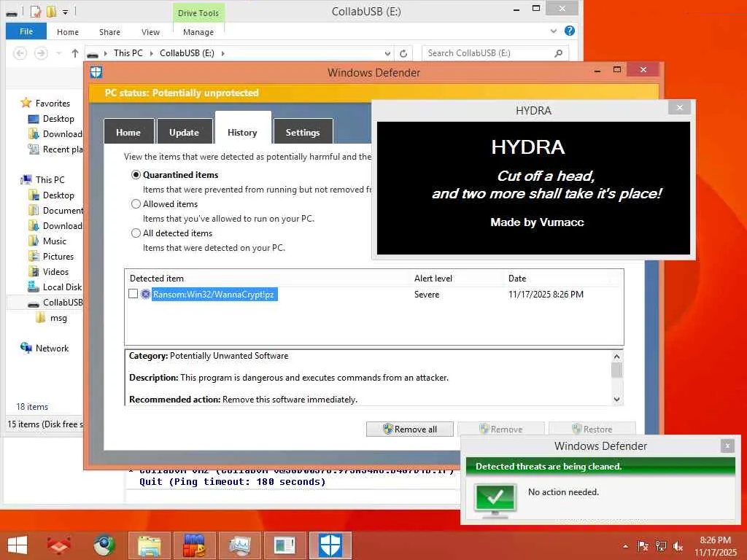Open Defender Settings tab
The height and width of the screenshot is (560, 747).
coord(303,132)
